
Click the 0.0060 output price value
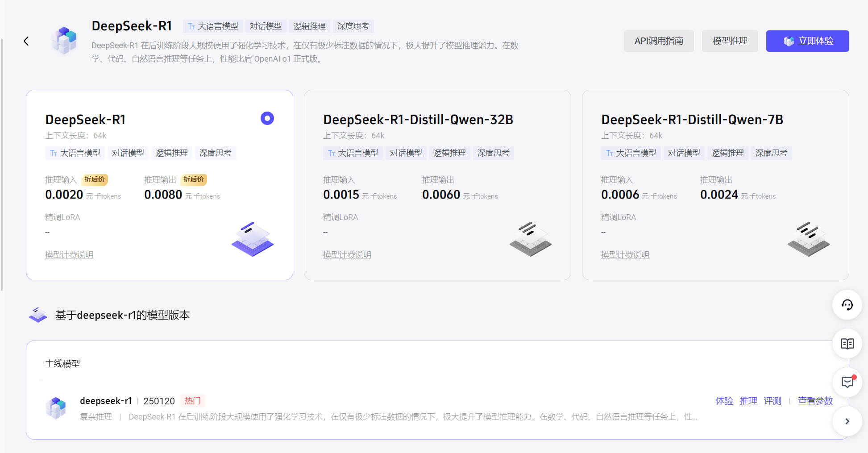tap(441, 195)
